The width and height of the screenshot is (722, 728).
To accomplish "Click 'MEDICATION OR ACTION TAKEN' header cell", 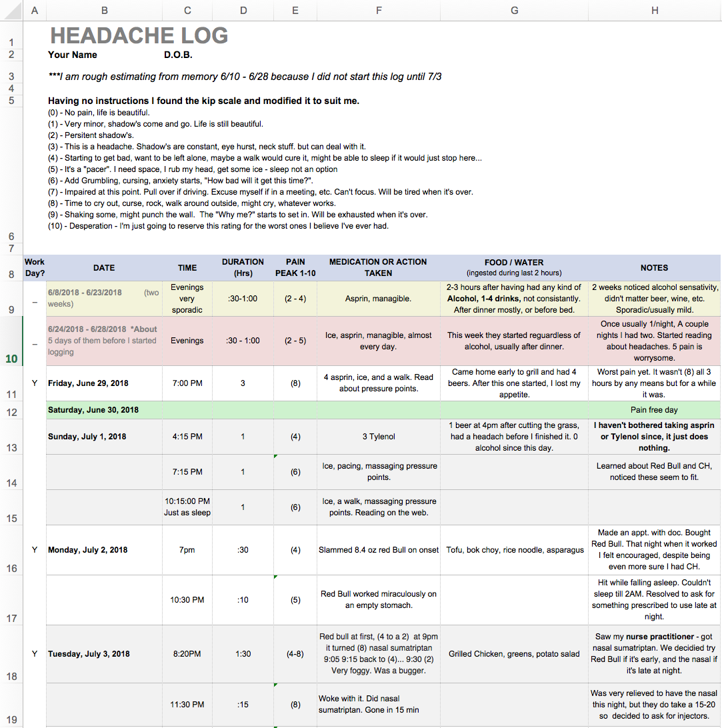I will click(x=379, y=268).
